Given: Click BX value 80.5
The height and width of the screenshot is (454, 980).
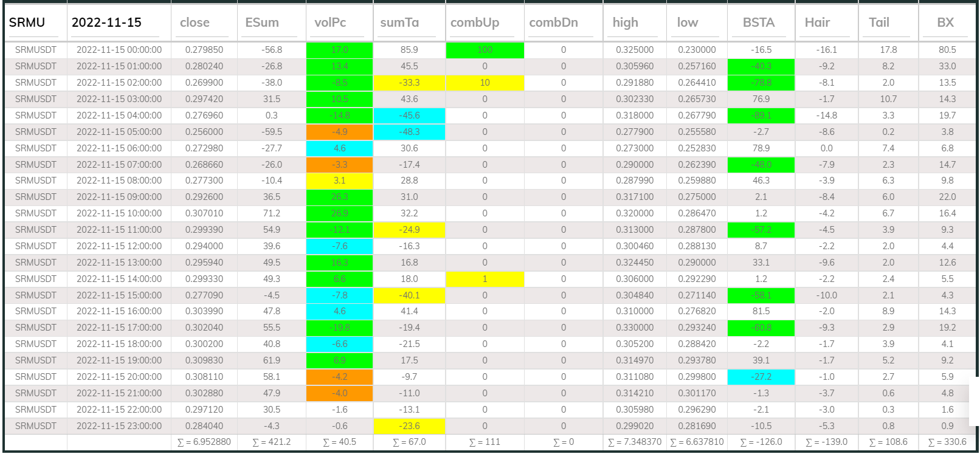Looking at the screenshot, I should tap(947, 50).
